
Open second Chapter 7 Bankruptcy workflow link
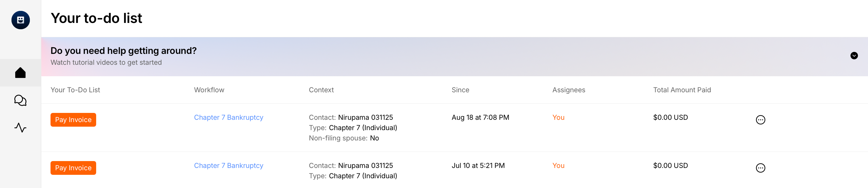(x=228, y=165)
